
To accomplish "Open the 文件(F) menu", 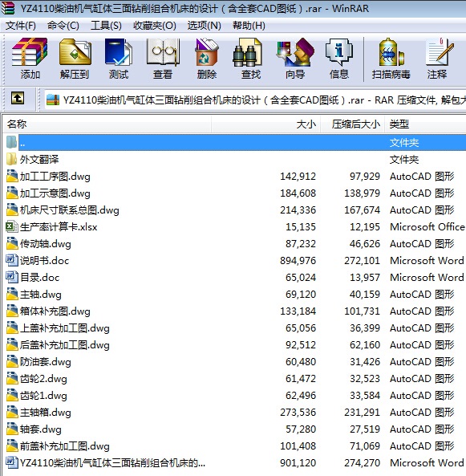I will coord(20,26).
